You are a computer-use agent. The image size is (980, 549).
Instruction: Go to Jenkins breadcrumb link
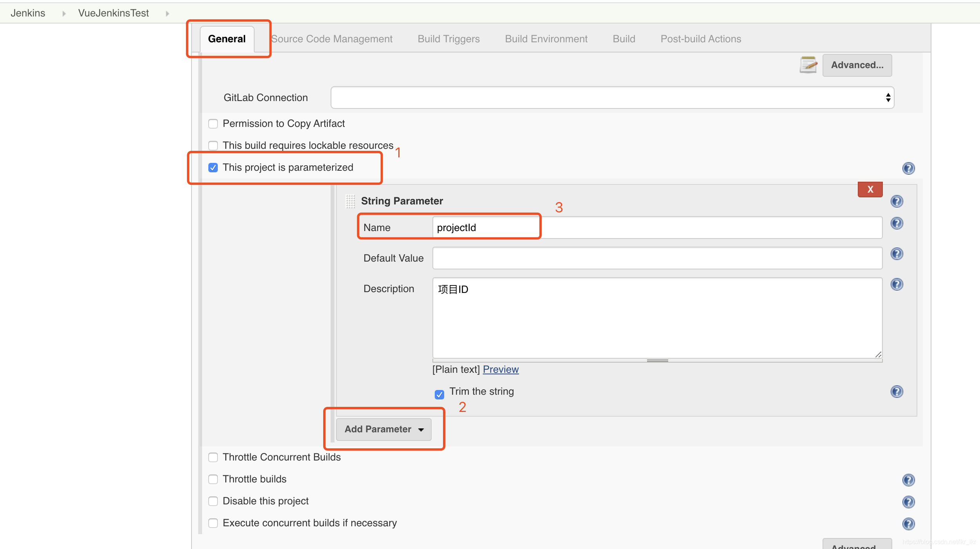(28, 13)
